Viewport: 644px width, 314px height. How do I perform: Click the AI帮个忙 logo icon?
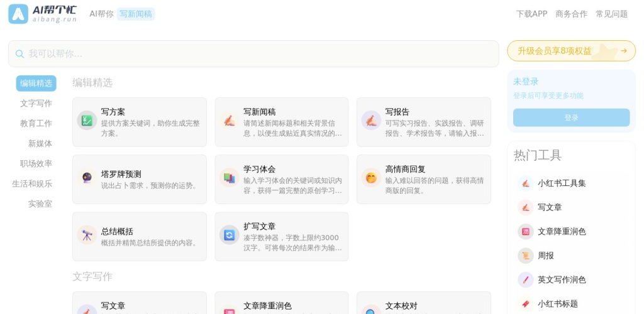pyautogui.click(x=18, y=14)
